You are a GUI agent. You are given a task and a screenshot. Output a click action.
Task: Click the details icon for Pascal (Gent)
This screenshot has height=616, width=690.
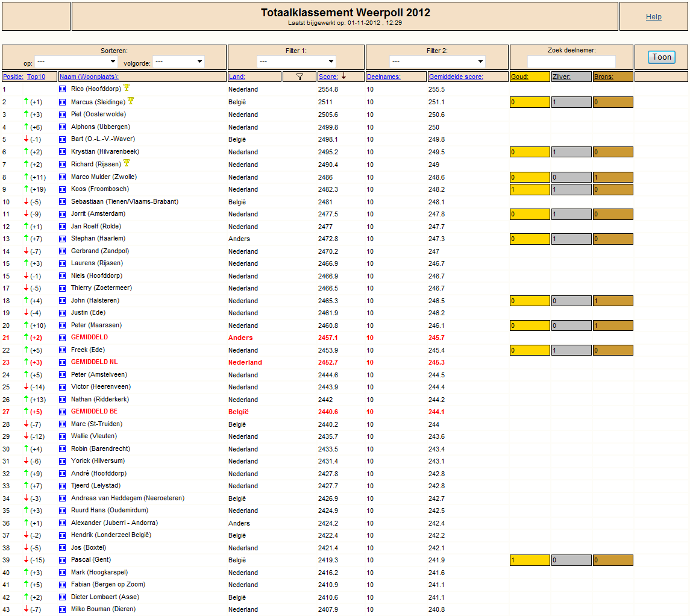tap(63, 560)
